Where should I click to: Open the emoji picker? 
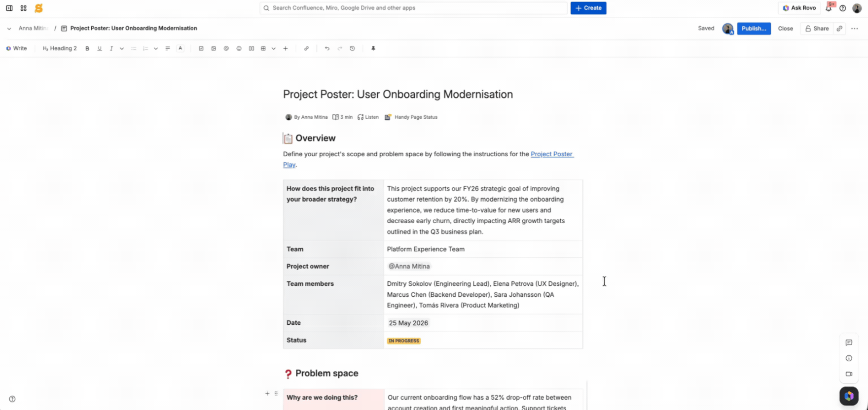(x=239, y=48)
